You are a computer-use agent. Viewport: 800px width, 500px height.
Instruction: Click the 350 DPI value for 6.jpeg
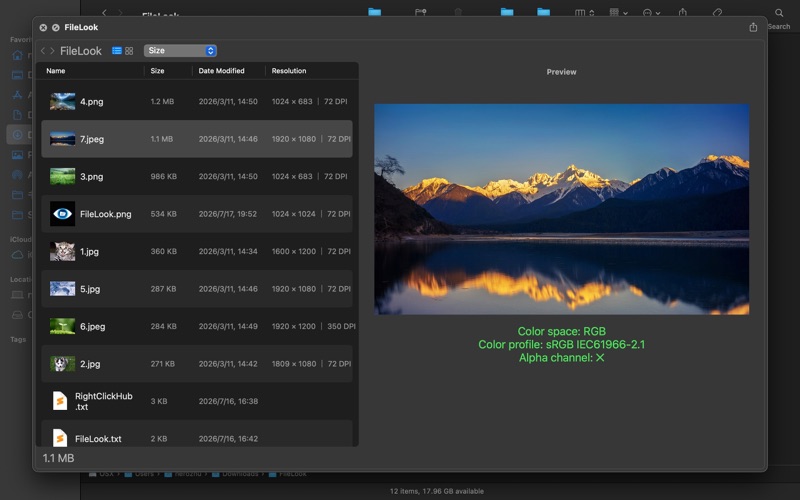pyautogui.click(x=341, y=327)
